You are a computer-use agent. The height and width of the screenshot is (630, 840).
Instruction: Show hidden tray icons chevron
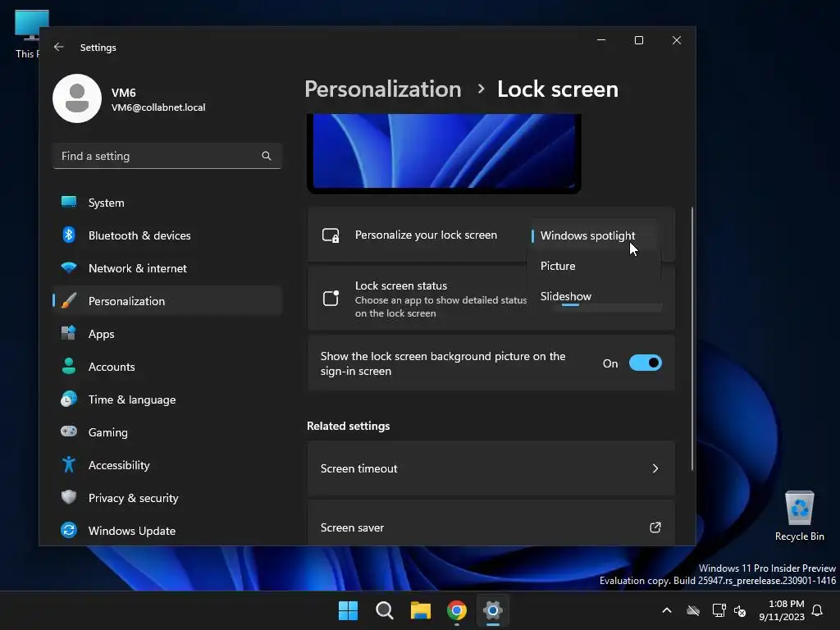(667, 610)
